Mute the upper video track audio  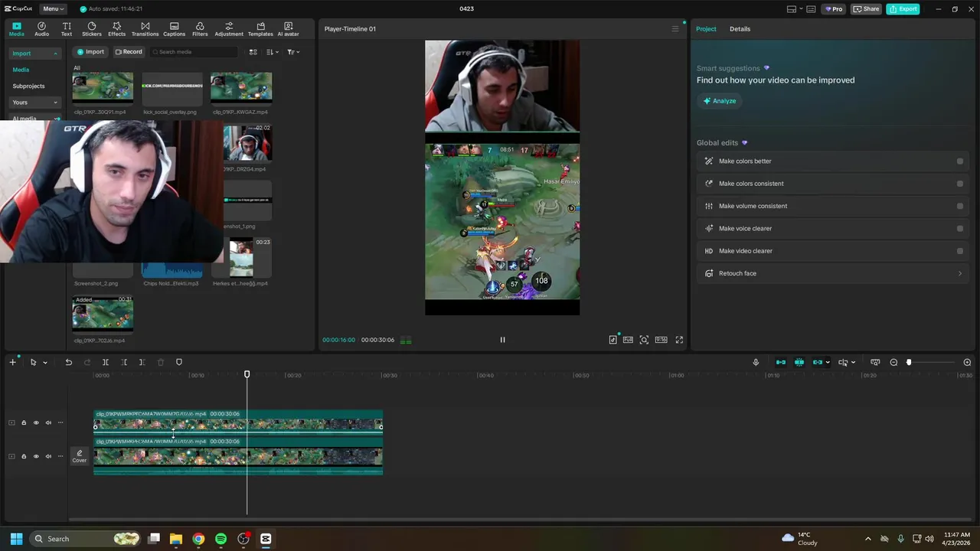coord(48,422)
